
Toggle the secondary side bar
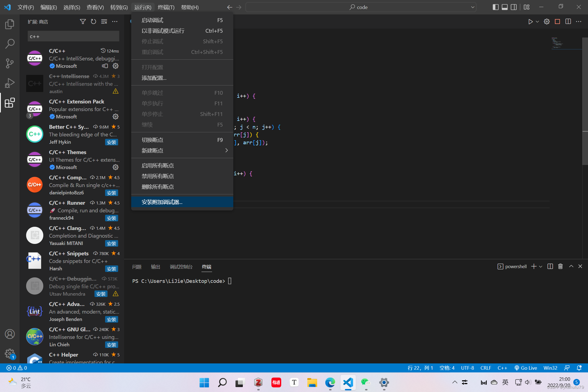(x=513, y=7)
